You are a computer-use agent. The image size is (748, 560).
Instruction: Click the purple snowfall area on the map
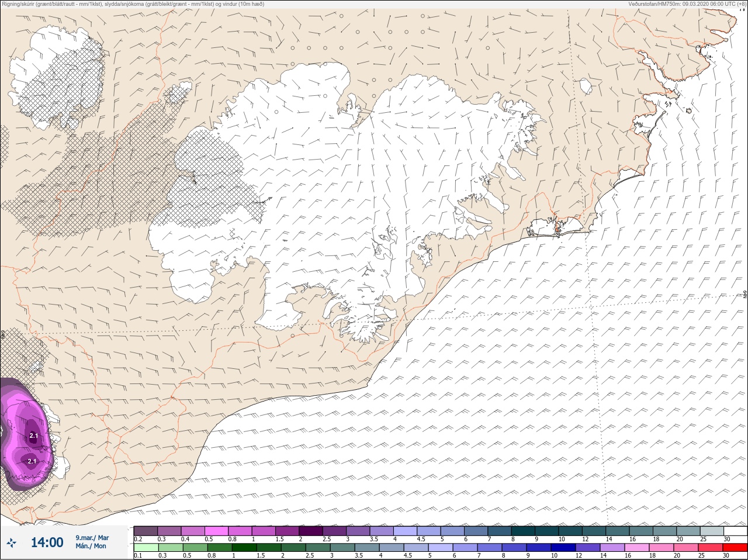click(26, 435)
